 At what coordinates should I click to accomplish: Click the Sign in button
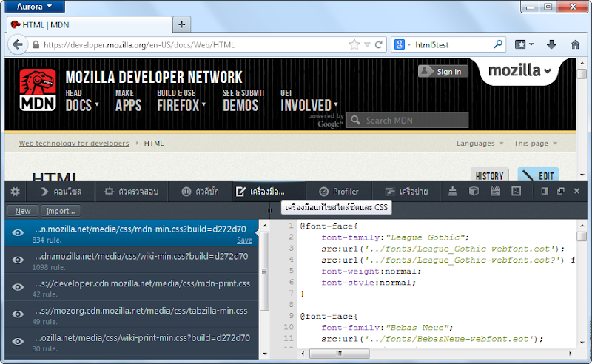(443, 71)
